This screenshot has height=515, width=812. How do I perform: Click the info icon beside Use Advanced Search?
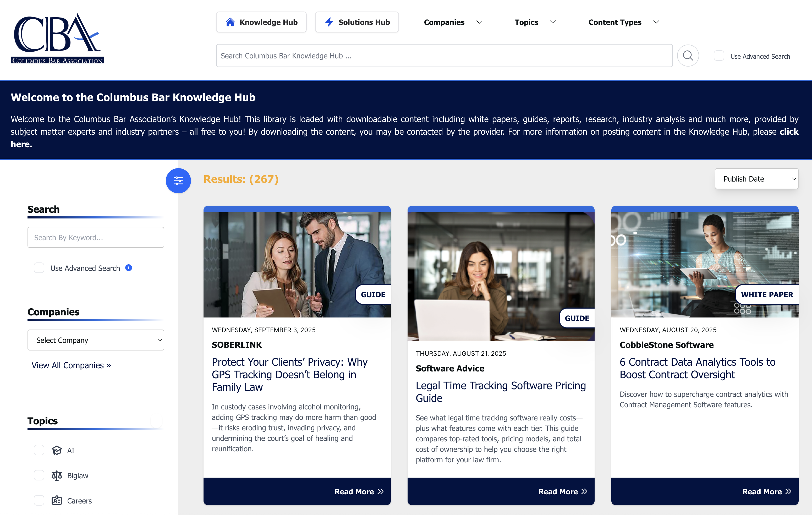click(x=128, y=268)
